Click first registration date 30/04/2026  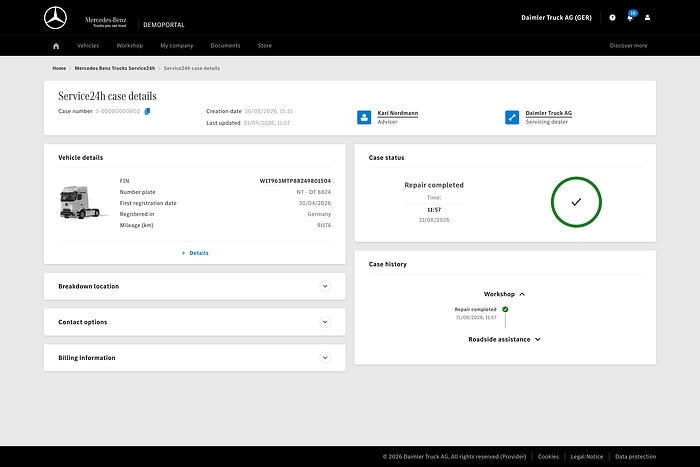(x=315, y=203)
